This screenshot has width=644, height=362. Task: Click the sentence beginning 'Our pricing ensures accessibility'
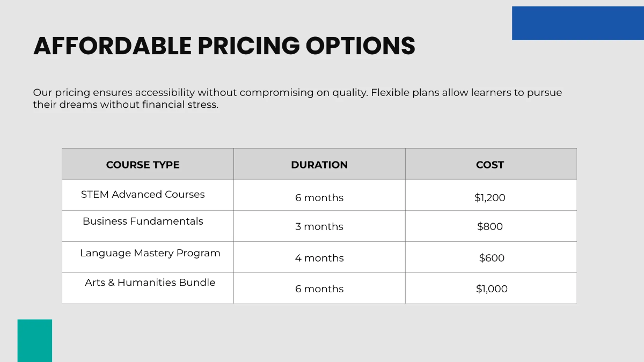[200, 92]
